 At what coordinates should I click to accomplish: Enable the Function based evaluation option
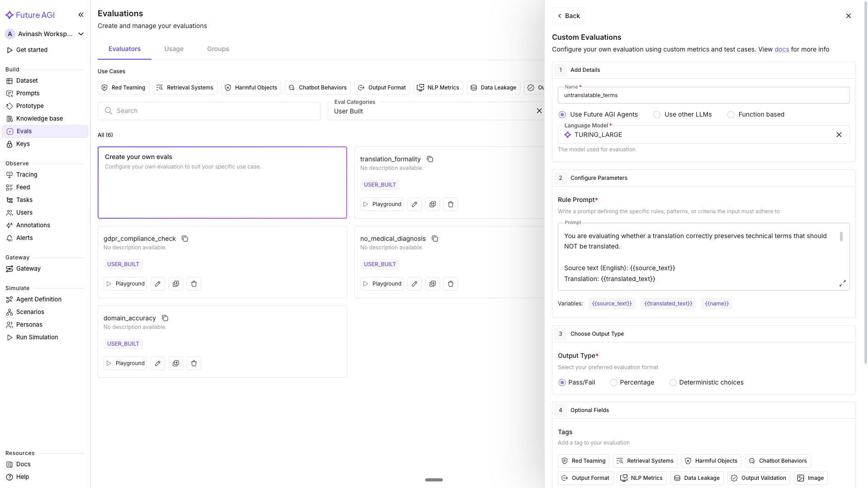(731, 114)
